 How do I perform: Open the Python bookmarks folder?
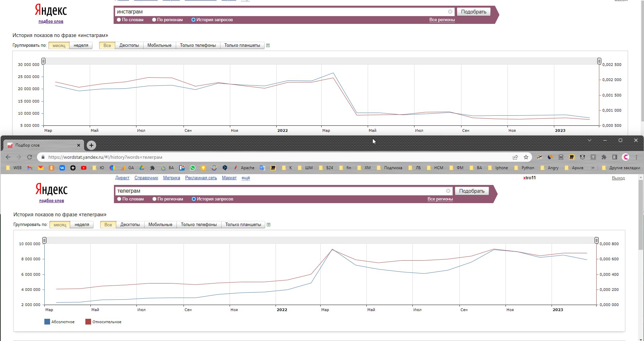coord(524,167)
